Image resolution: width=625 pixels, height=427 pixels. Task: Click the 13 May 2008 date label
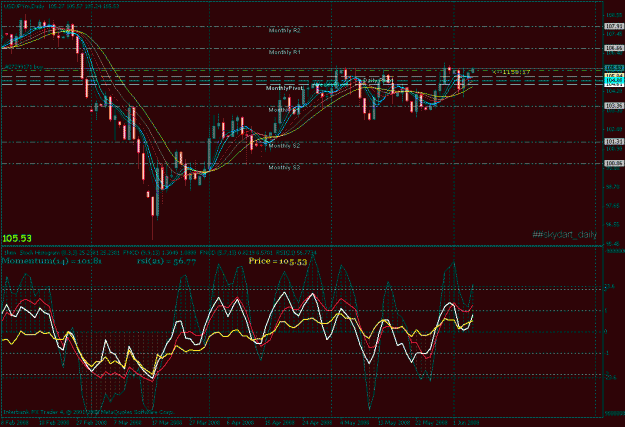393,423
